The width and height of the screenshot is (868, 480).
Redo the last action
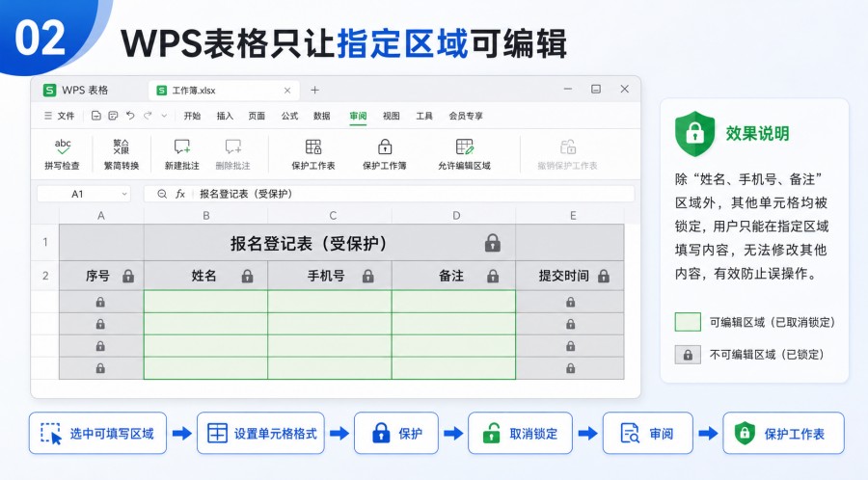point(148,116)
